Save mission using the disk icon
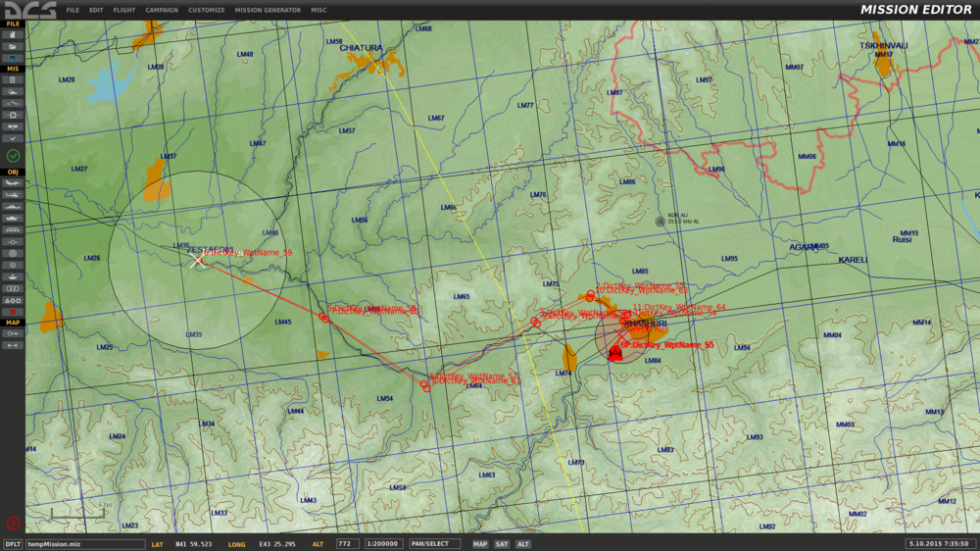Image resolution: width=980 pixels, height=551 pixels. click(x=13, y=58)
